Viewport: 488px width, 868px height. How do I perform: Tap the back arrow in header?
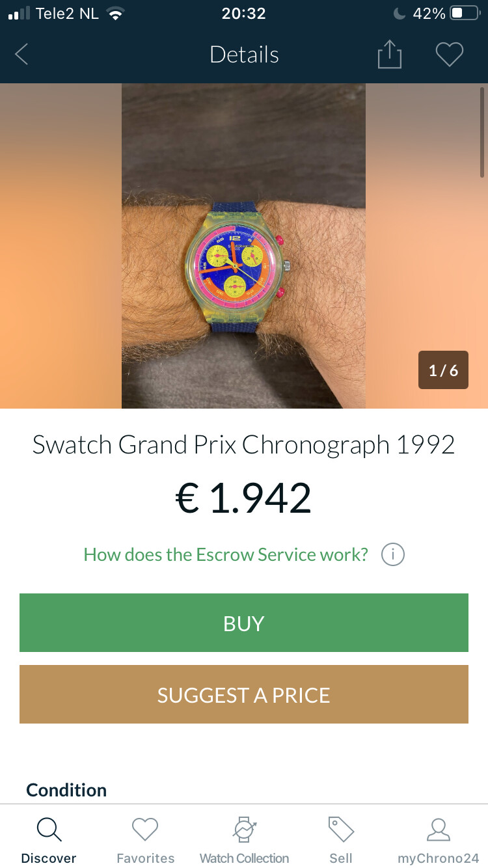pyautogui.click(x=21, y=55)
